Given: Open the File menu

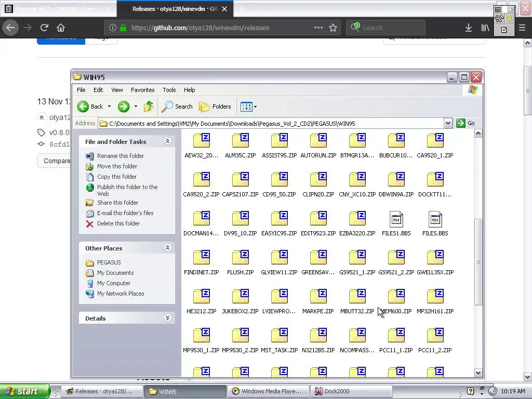Looking at the screenshot, I should pyautogui.click(x=81, y=90).
